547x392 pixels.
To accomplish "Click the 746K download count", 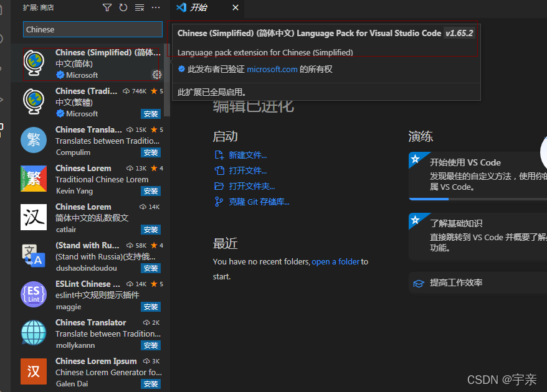I will (139, 91).
